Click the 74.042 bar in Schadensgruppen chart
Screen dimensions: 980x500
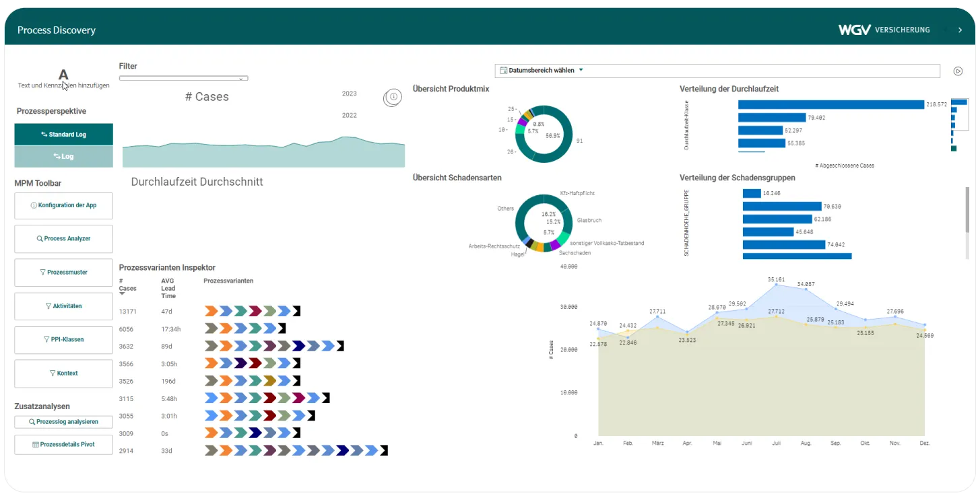point(784,245)
